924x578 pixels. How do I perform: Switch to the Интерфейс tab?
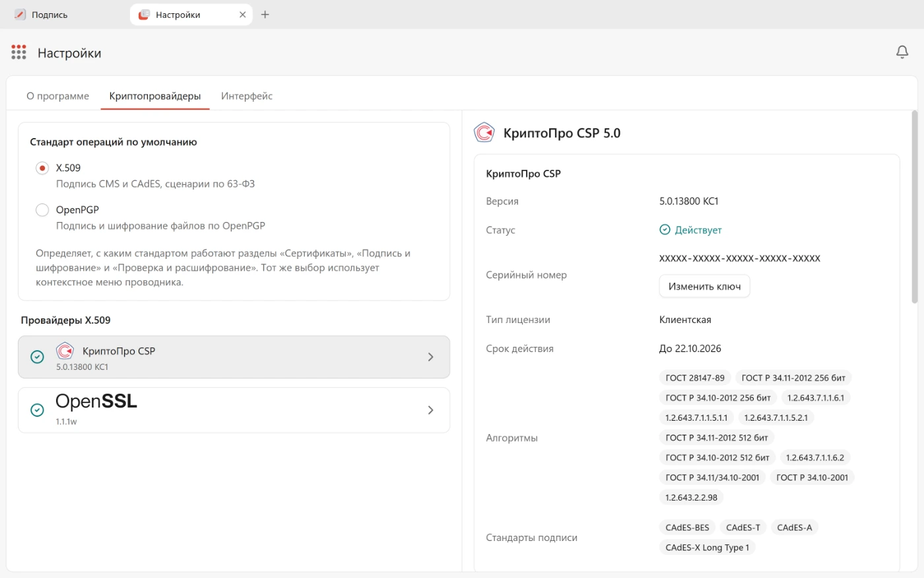pos(247,96)
